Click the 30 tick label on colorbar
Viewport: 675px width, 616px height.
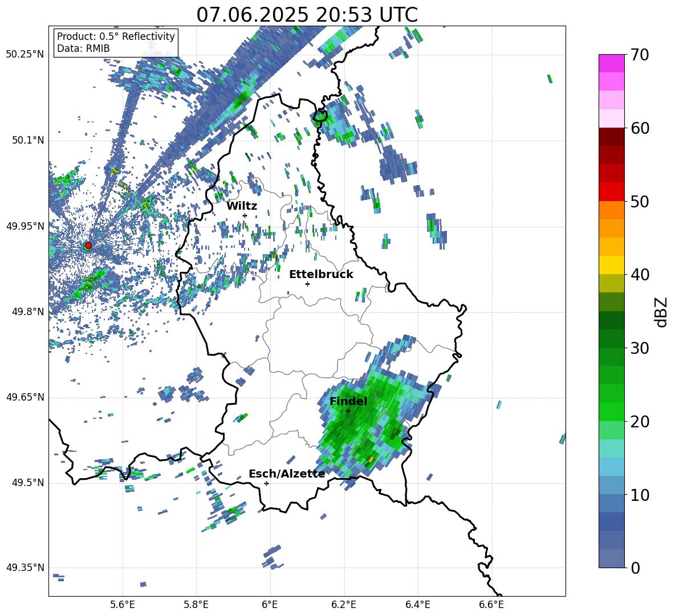[640, 348]
